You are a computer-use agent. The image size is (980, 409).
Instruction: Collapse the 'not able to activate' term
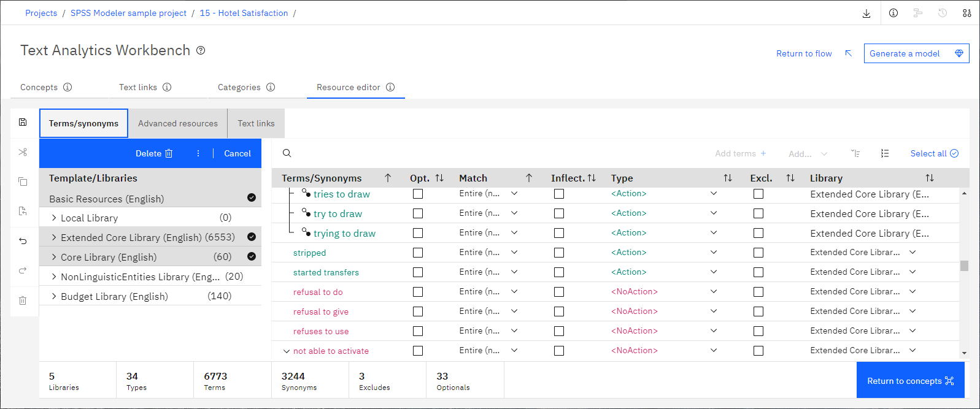(x=286, y=351)
